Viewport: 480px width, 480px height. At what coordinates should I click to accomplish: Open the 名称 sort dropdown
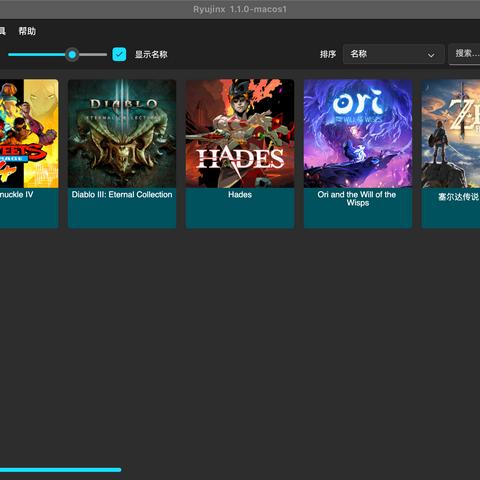coord(393,54)
